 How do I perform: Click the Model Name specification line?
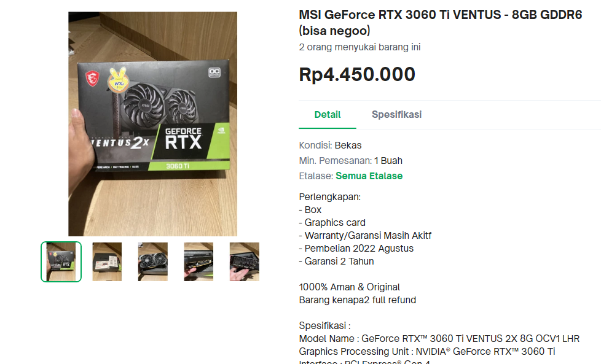point(439,339)
